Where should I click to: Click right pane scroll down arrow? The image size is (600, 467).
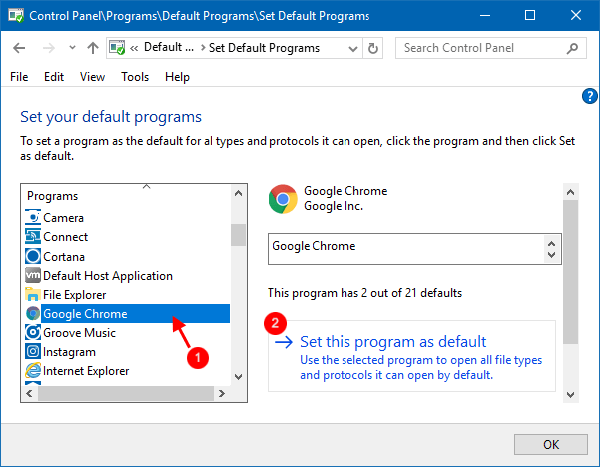tap(571, 395)
